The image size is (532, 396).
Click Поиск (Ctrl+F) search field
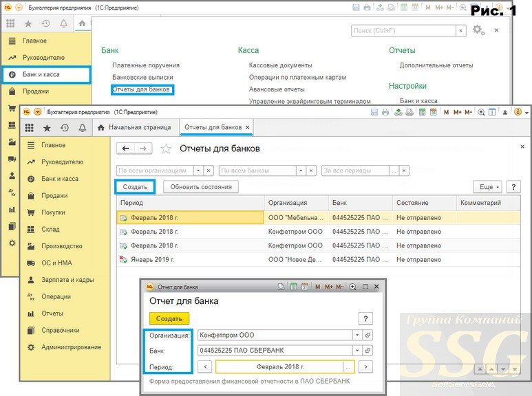pos(403,30)
